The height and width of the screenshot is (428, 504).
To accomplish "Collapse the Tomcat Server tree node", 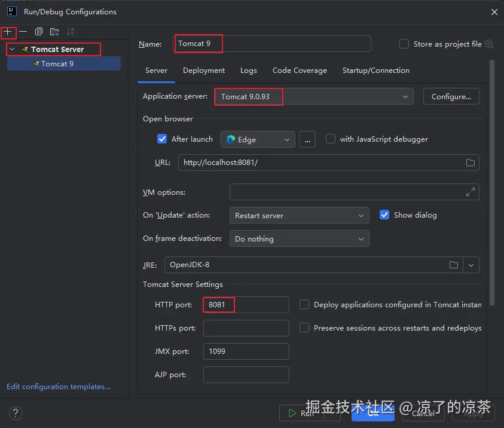I will pos(12,49).
